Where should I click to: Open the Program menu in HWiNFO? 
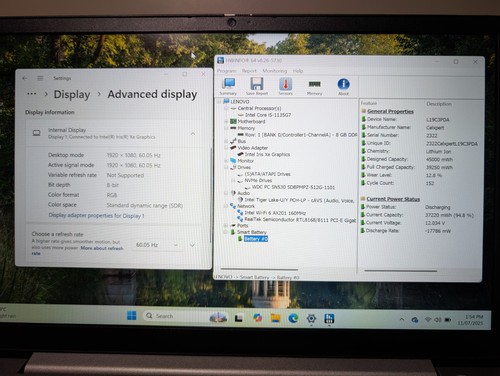tap(226, 71)
